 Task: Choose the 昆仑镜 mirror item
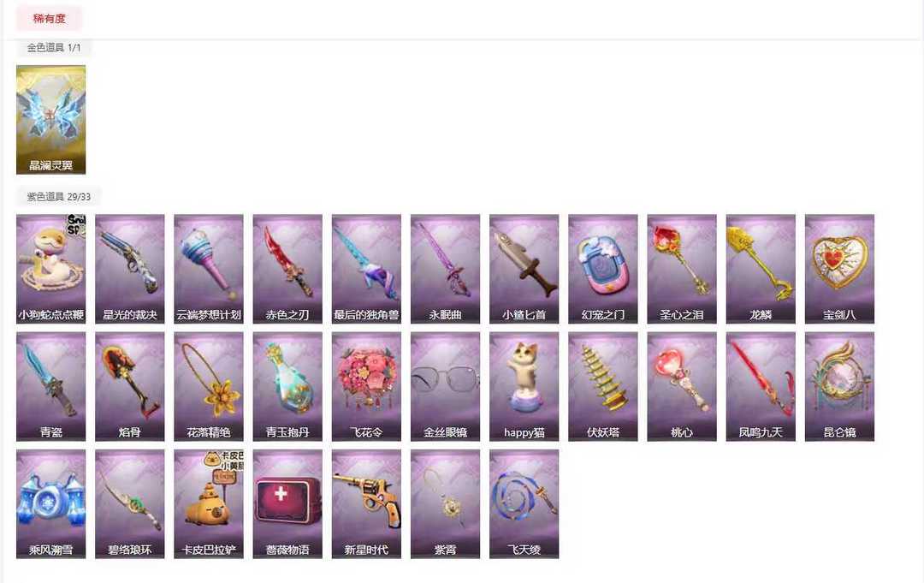point(840,387)
